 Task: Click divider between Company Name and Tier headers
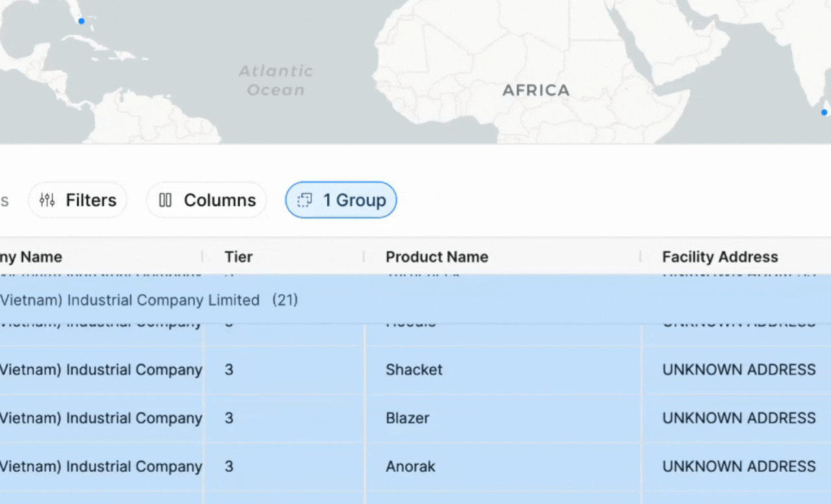coord(203,257)
